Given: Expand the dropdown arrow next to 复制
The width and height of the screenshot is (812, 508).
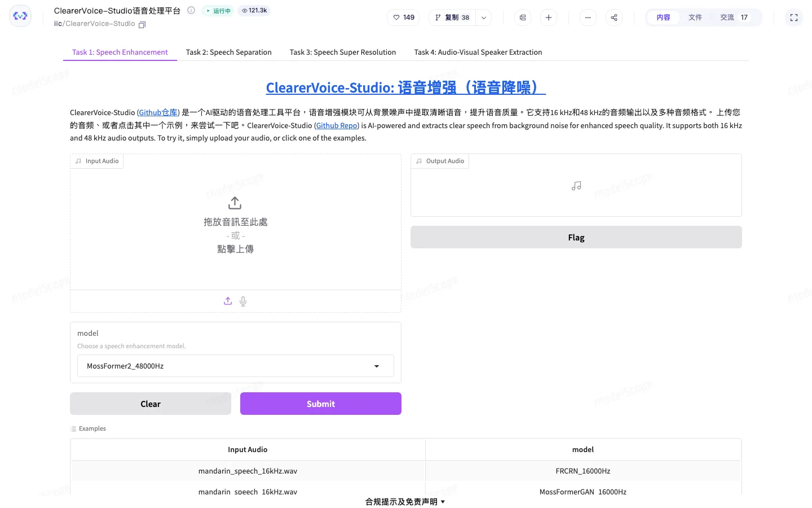Looking at the screenshot, I should (x=483, y=17).
